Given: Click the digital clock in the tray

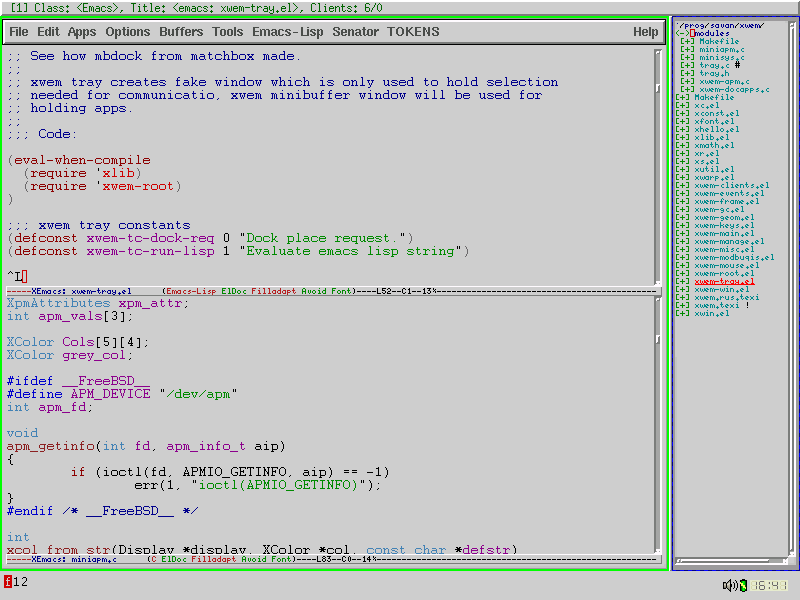Looking at the screenshot, I should tap(771, 585).
